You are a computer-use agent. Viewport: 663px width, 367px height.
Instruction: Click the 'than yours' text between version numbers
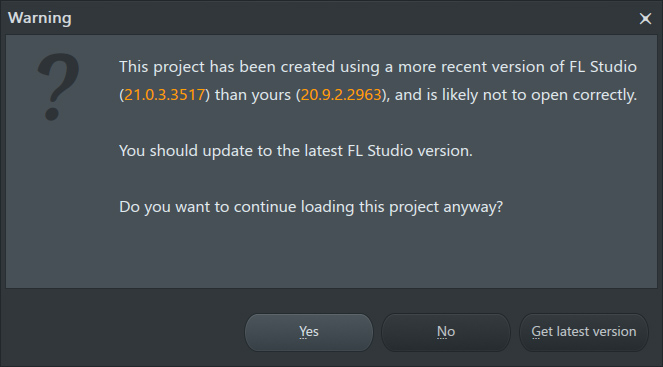tap(253, 95)
